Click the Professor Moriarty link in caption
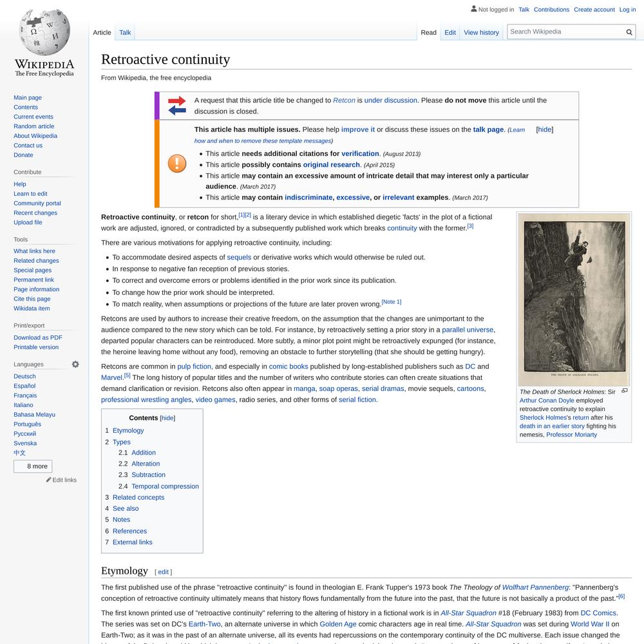Viewport: 644px width, 644px height. coord(571,435)
